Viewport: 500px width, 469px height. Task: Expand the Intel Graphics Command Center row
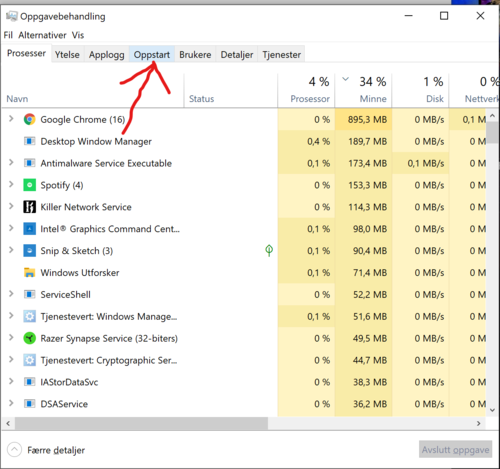click(x=11, y=228)
